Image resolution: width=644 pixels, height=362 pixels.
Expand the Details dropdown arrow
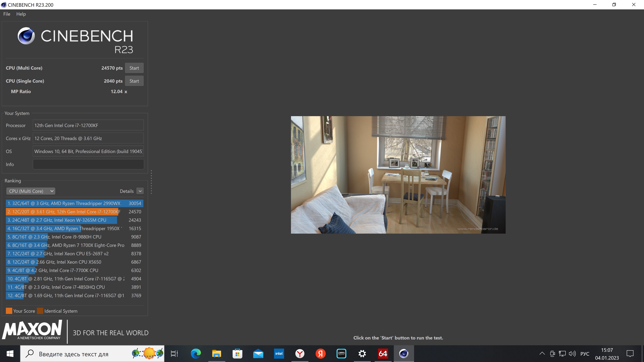(x=140, y=191)
